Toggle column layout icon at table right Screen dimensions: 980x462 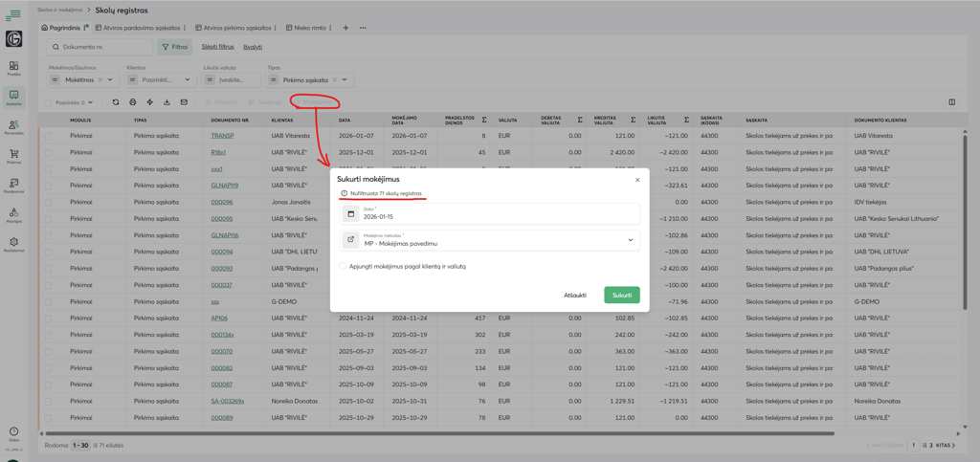(x=951, y=102)
